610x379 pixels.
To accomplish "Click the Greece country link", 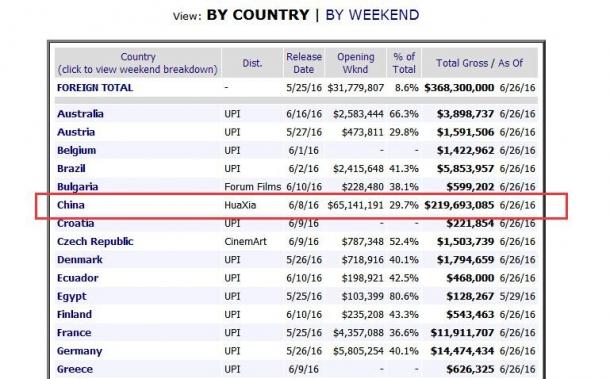I will [x=75, y=369].
